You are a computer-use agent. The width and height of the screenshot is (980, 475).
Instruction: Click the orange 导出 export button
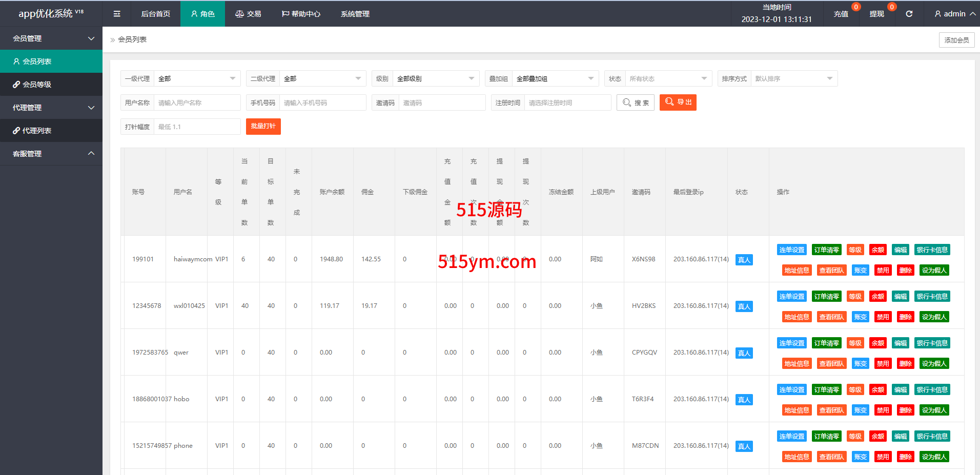(678, 102)
